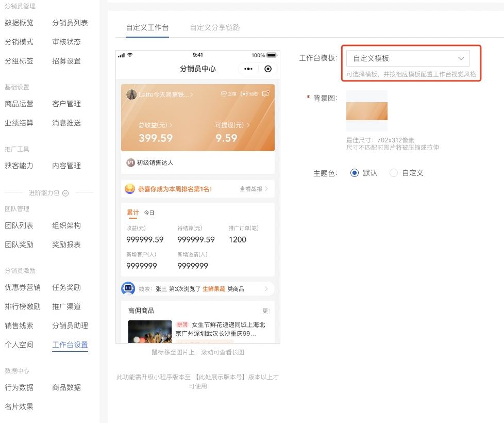Click the flower product thumbnail in 高佣商品
The image size is (504, 423).
point(150,331)
